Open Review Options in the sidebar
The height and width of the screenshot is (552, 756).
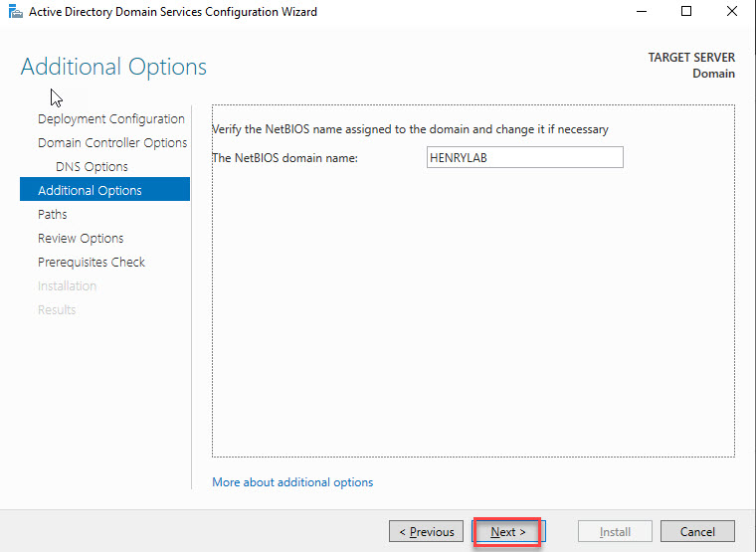(x=81, y=238)
